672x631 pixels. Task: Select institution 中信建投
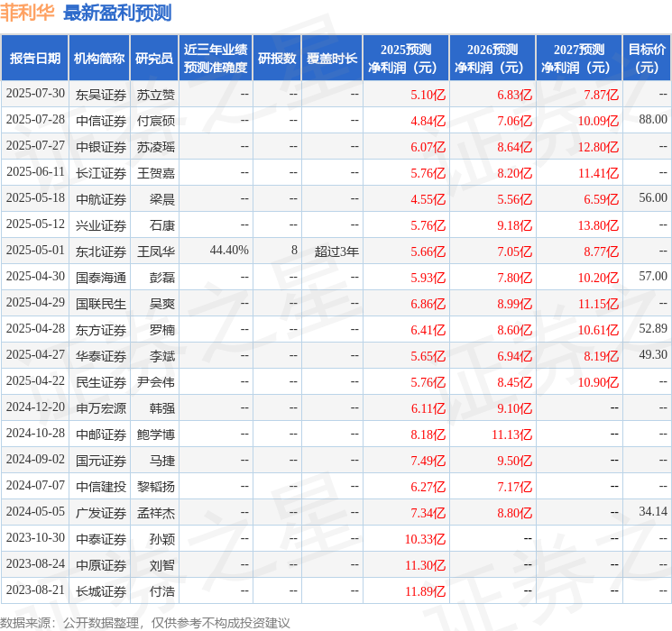101,487
